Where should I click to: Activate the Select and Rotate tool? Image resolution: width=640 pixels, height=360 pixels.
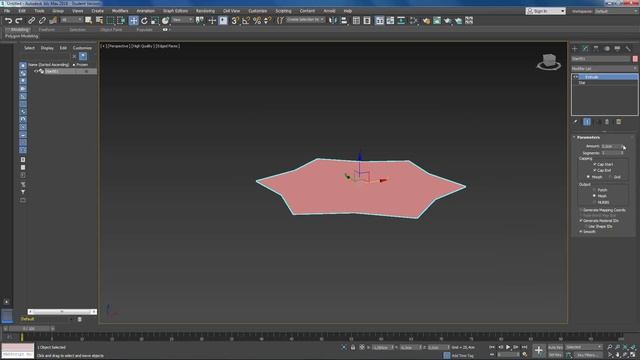(144, 20)
